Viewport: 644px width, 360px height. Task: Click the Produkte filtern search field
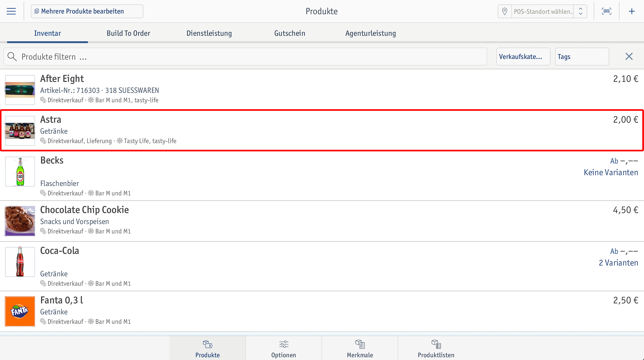coord(245,57)
